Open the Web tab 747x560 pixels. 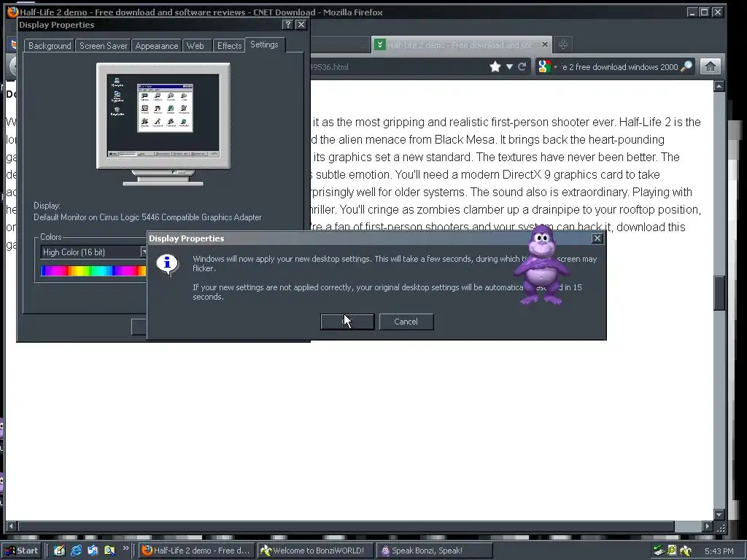click(196, 46)
